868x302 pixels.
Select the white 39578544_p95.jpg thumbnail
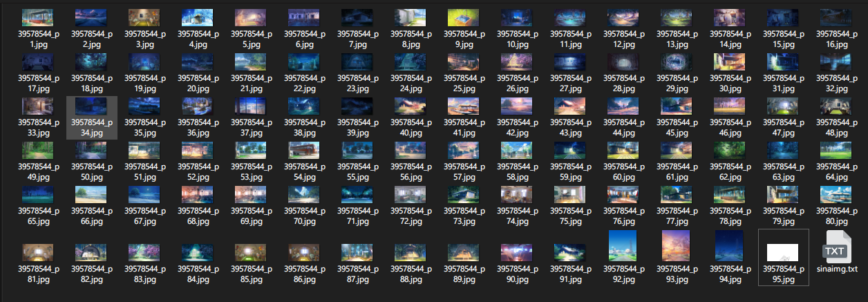click(783, 253)
